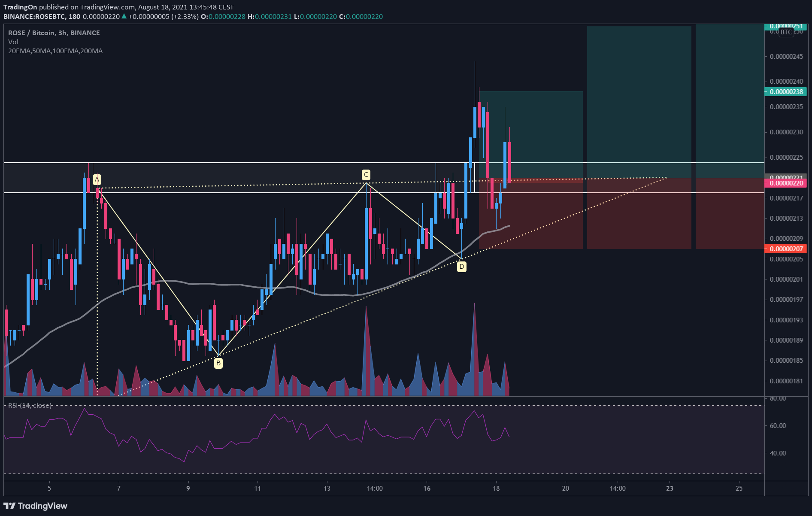Image resolution: width=812 pixels, height=516 pixels.
Task: Click the 'BINANCE:ROSEBTC, 180' symbol text
Action: point(42,16)
